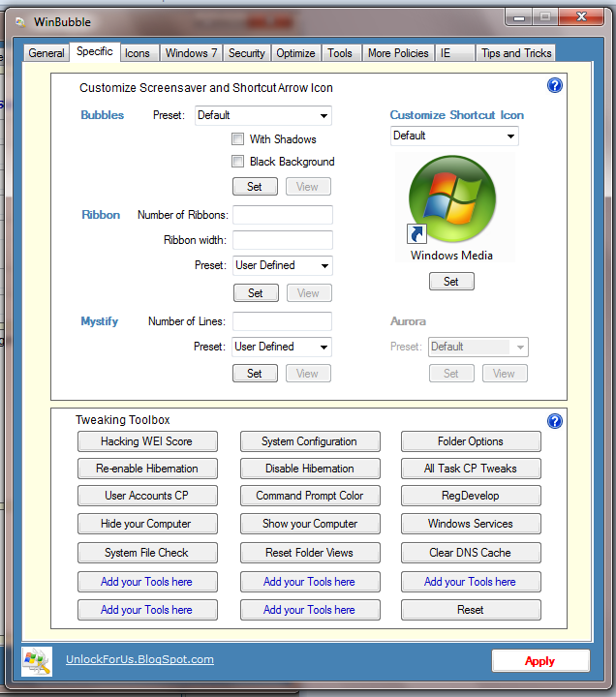This screenshot has width=616, height=697.
Task: Open All Task CP Tweaks
Action: point(471,469)
